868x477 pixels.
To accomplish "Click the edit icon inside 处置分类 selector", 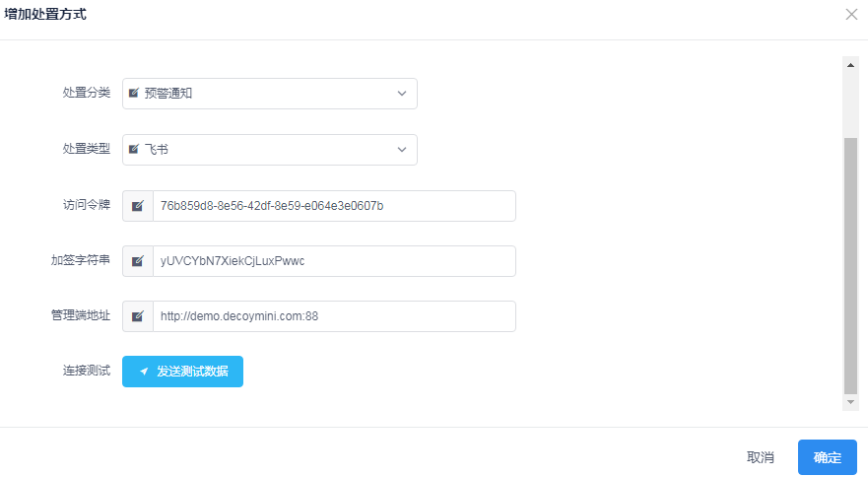I will pos(134,94).
